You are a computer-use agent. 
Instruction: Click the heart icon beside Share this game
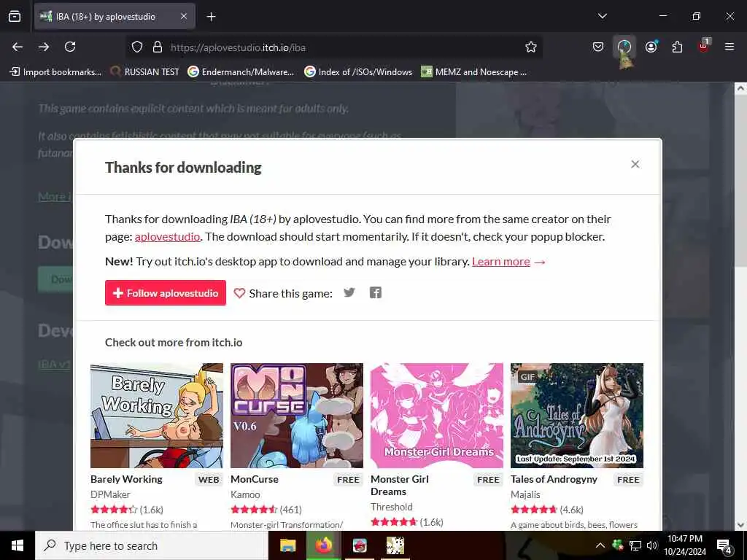(x=239, y=293)
